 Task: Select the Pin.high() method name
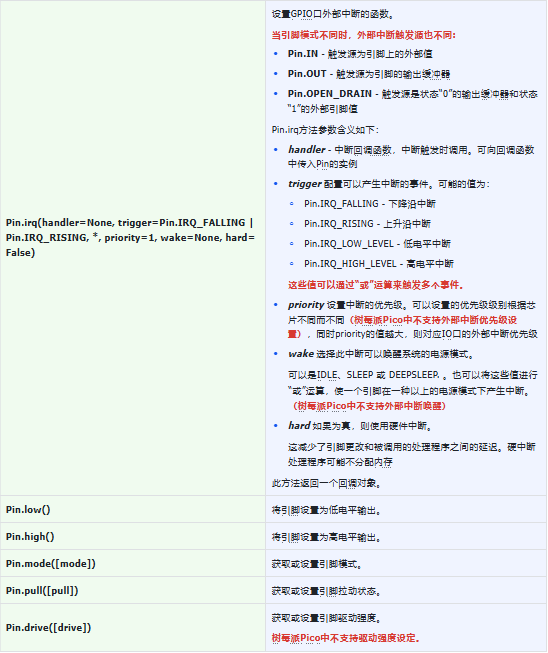coord(30,537)
